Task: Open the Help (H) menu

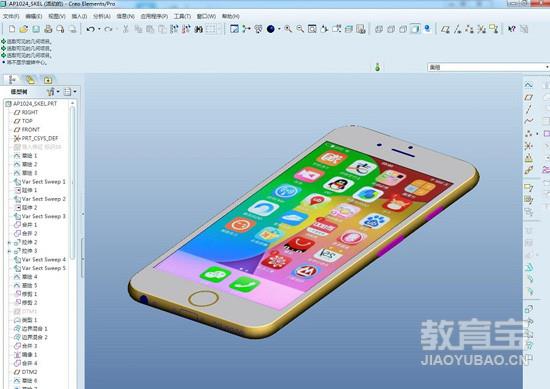Action: tap(231, 16)
